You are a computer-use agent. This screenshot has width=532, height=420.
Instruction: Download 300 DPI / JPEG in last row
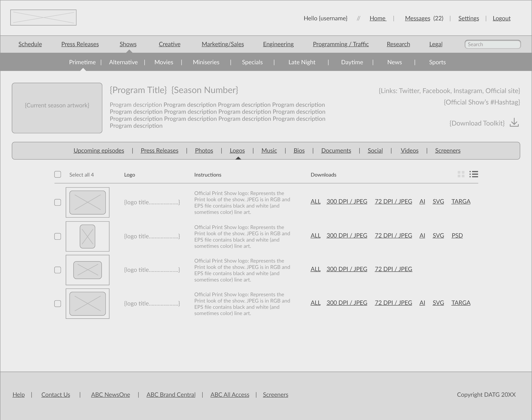coord(347,303)
